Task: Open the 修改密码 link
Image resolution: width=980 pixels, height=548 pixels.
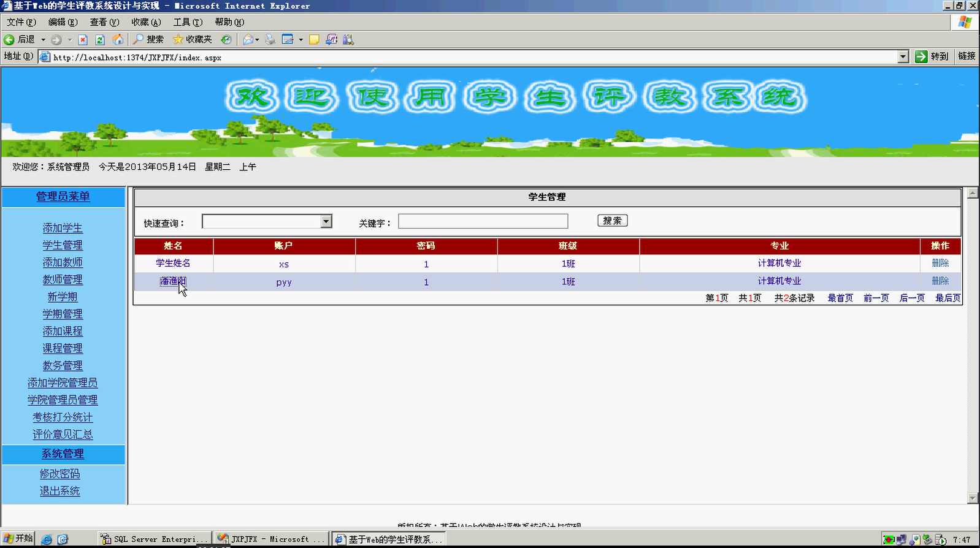Action: (x=60, y=474)
